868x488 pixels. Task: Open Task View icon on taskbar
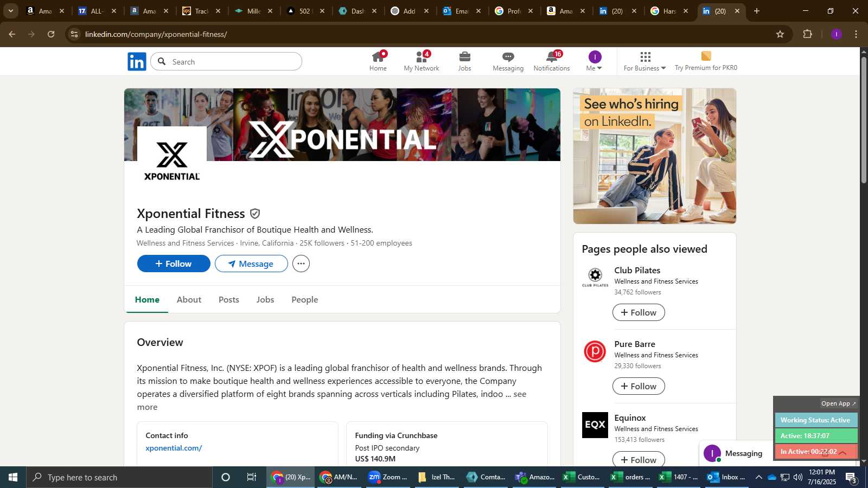[x=252, y=477]
